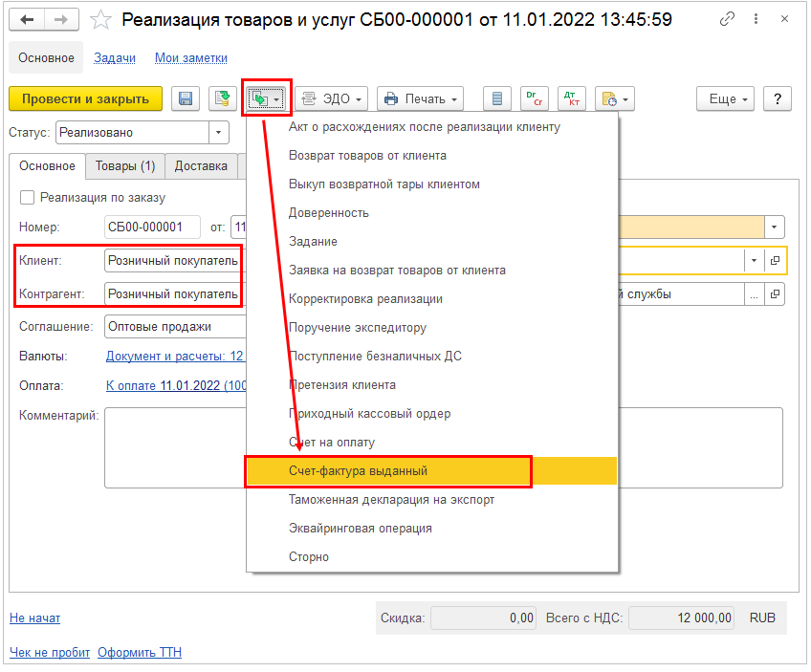811x672 pixels.
Task: Expand dropdown arrow of the highlighted orange field
Action: pyautogui.click(x=774, y=227)
